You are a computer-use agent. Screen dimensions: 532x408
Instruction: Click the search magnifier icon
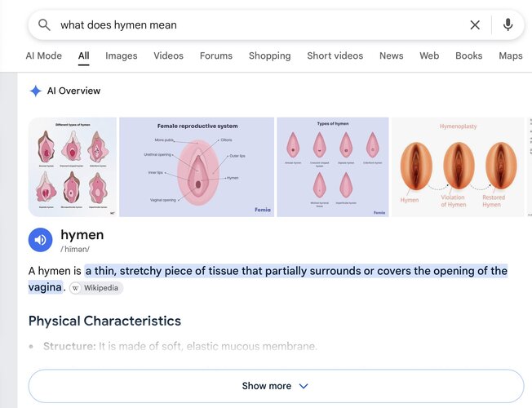(44, 25)
